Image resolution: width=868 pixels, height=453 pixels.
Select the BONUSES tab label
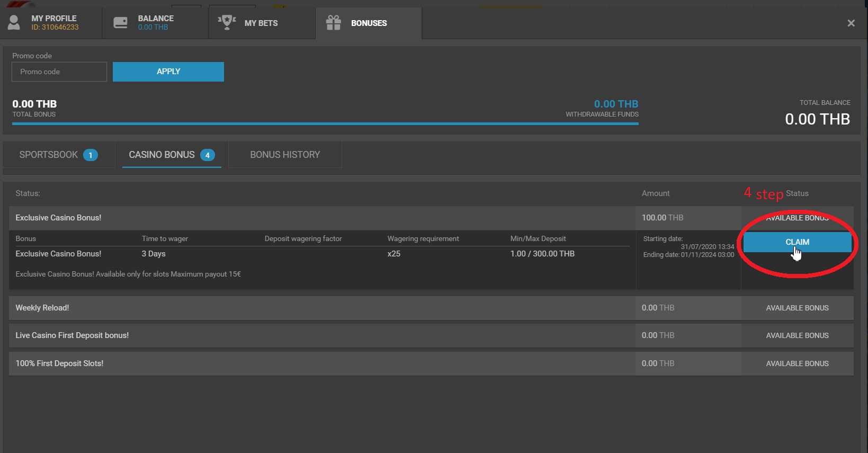(x=369, y=23)
